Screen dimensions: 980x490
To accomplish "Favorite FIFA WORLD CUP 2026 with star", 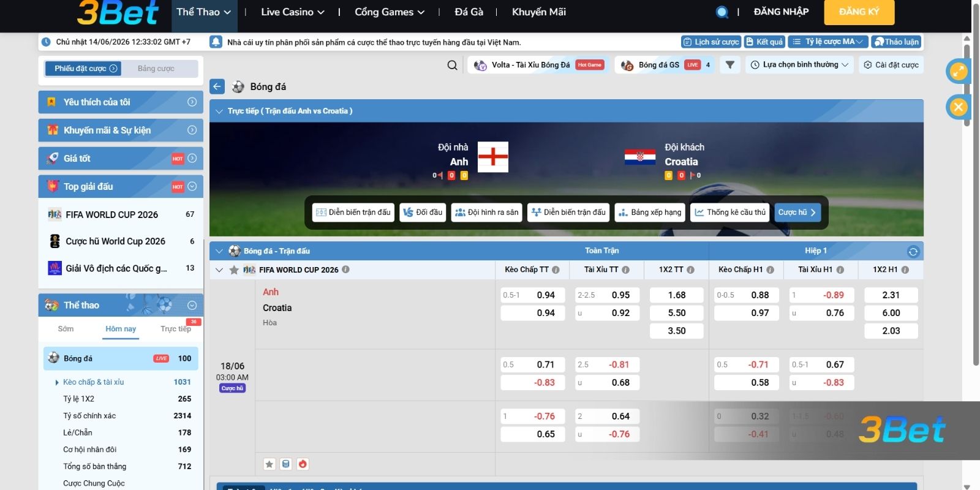I will click(234, 269).
